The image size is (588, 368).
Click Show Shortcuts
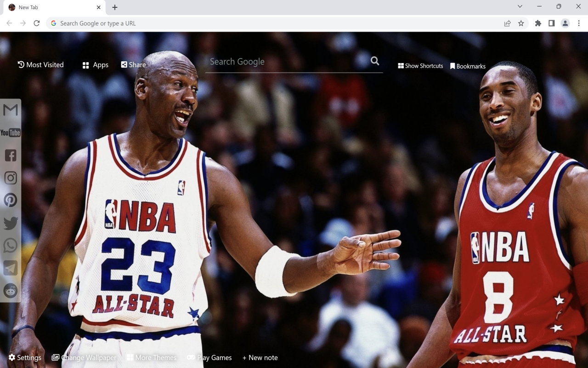click(420, 66)
